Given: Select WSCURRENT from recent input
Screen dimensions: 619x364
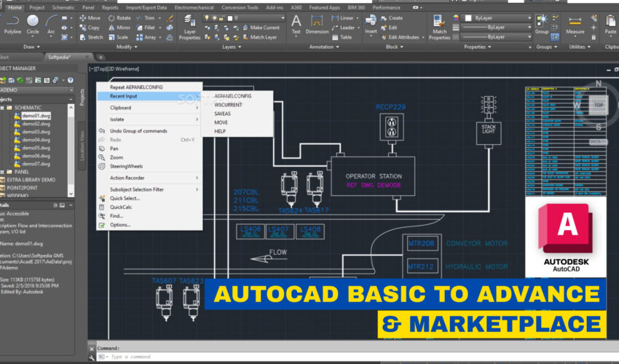Looking at the screenshot, I should pos(237,105).
